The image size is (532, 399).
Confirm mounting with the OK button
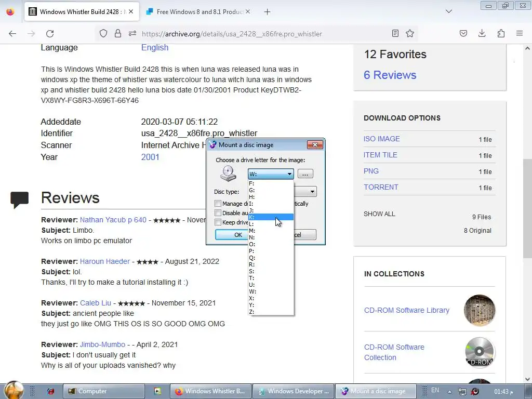(x=232, y=235)
